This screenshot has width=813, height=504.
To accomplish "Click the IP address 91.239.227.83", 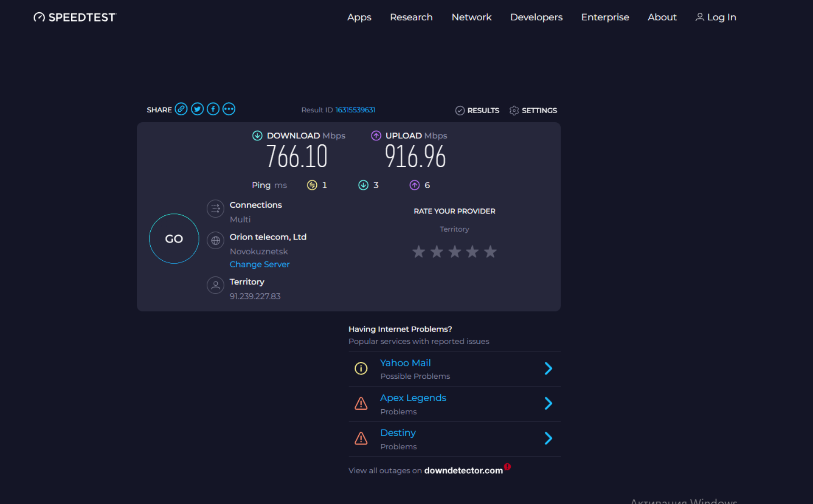I will point(255,296).
